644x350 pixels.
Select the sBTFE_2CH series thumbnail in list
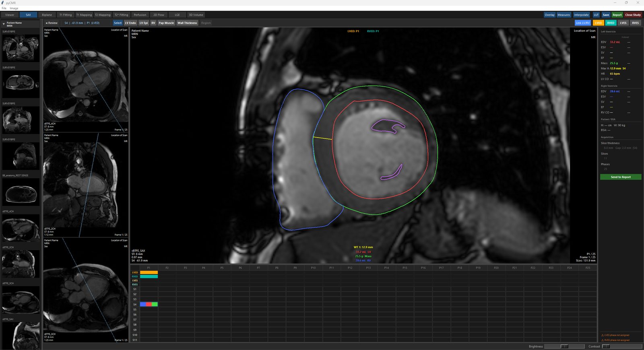(x=21, y=264)
